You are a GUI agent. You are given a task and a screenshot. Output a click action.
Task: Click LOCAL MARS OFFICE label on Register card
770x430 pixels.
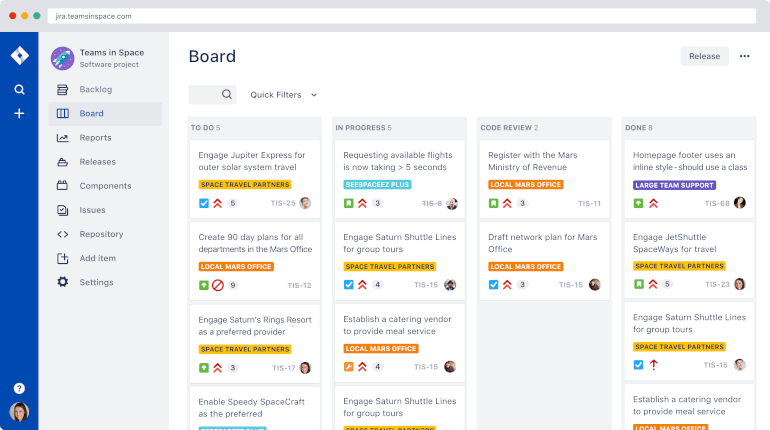(525, 185)
